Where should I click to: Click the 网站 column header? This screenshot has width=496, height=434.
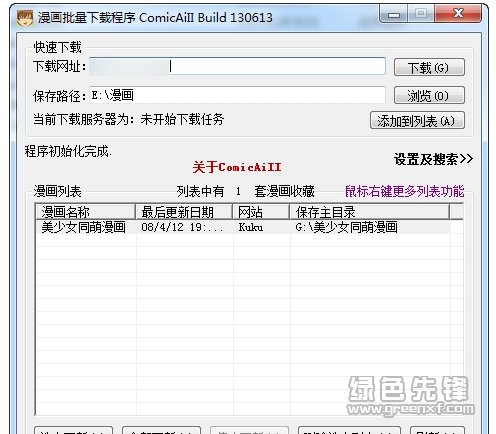[x=261, y=212]
